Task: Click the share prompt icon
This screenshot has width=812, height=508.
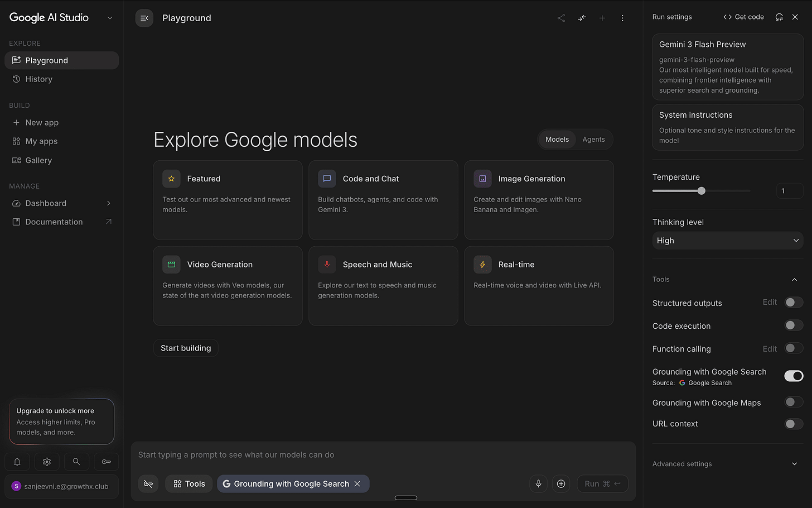Action: pyautogui.click(x=561, y=18)
